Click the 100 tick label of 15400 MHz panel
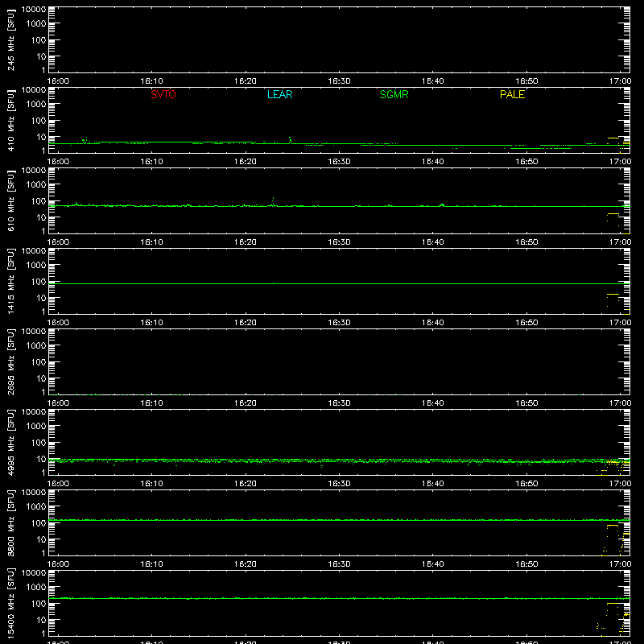Image resolution: width=644 pixels, height=644 pixels. (39, 604)
